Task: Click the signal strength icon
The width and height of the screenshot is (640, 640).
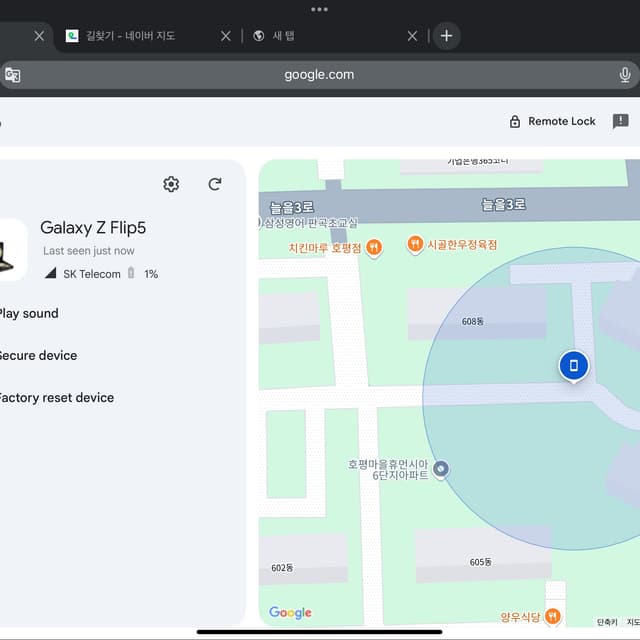Action: 50,273
